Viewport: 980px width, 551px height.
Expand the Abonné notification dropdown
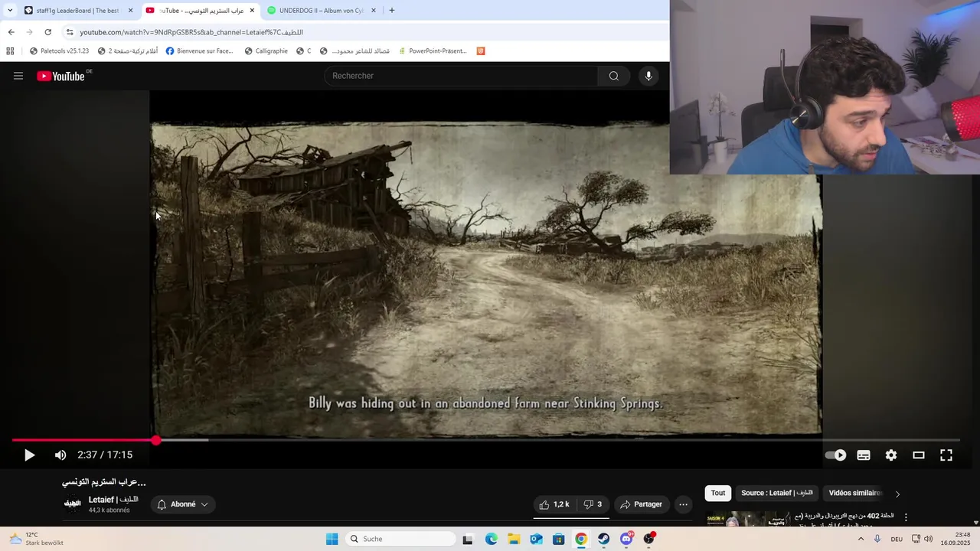click(x=182, y=504)
